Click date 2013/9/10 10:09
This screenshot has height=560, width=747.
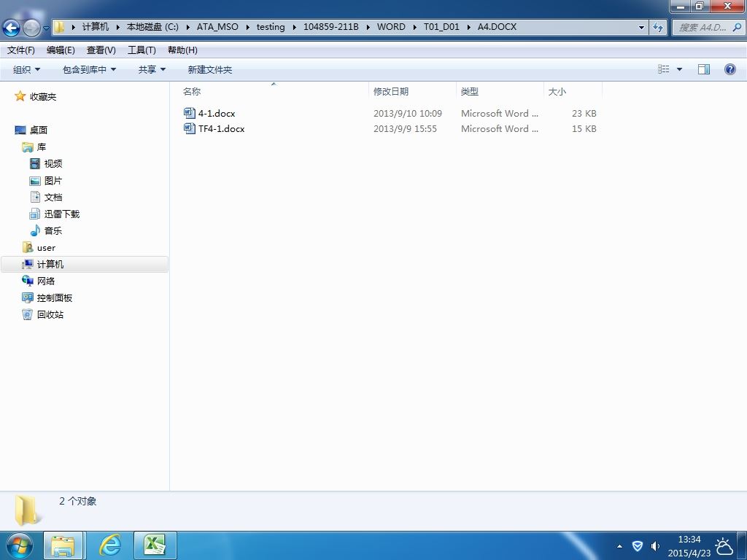coord(408,113)
